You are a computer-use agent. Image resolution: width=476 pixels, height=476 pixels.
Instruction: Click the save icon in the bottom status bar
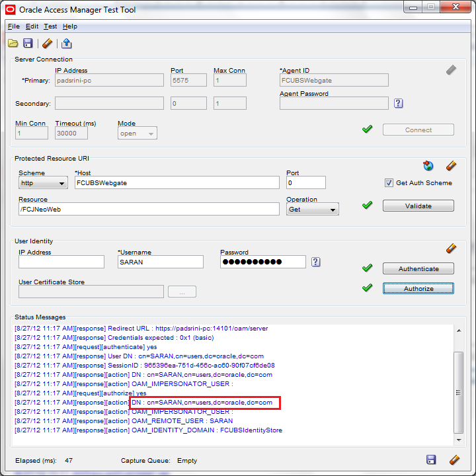pos(431,459)
